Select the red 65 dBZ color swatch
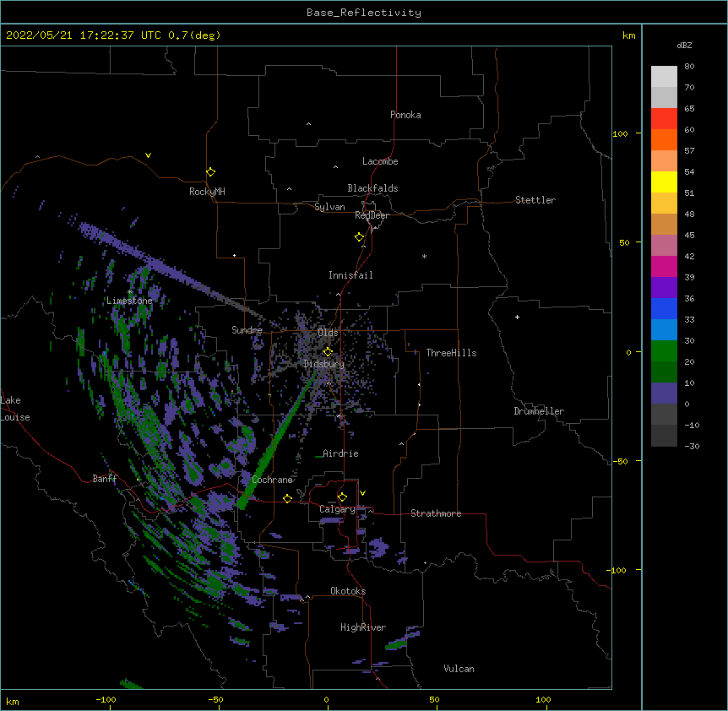The width and height of the screenshot is (728, 711). 664,119
